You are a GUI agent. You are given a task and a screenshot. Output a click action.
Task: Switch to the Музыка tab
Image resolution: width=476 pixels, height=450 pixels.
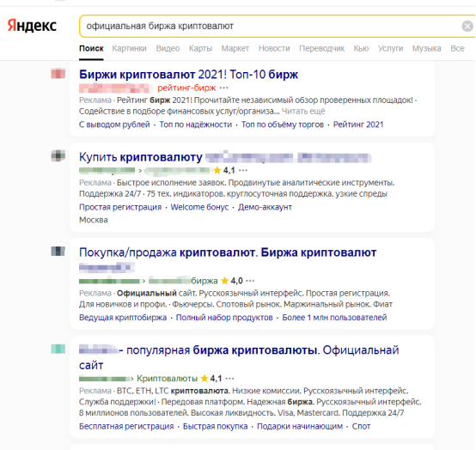coord(426,49)
